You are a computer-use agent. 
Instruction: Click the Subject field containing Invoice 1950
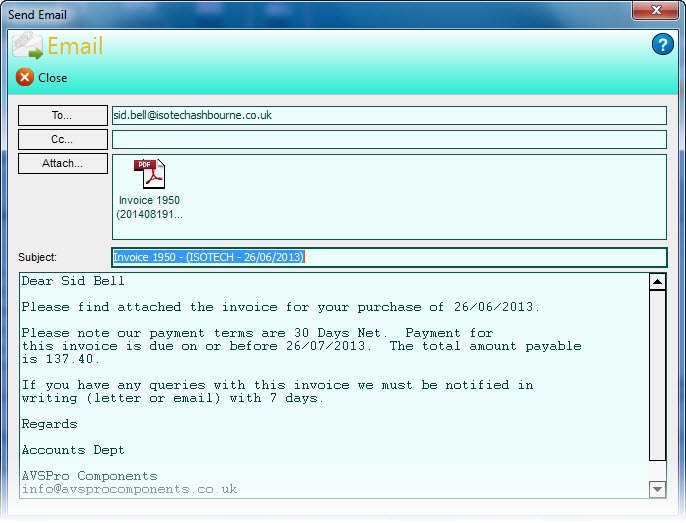[x=389, y=257]
